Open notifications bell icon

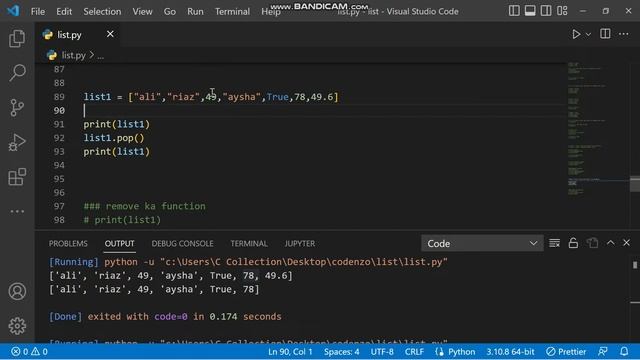tap(624, 351)
